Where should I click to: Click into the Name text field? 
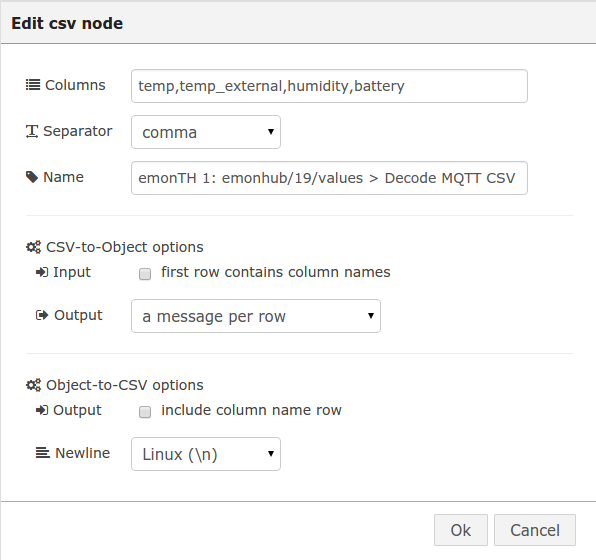click(x=329, y=178)
